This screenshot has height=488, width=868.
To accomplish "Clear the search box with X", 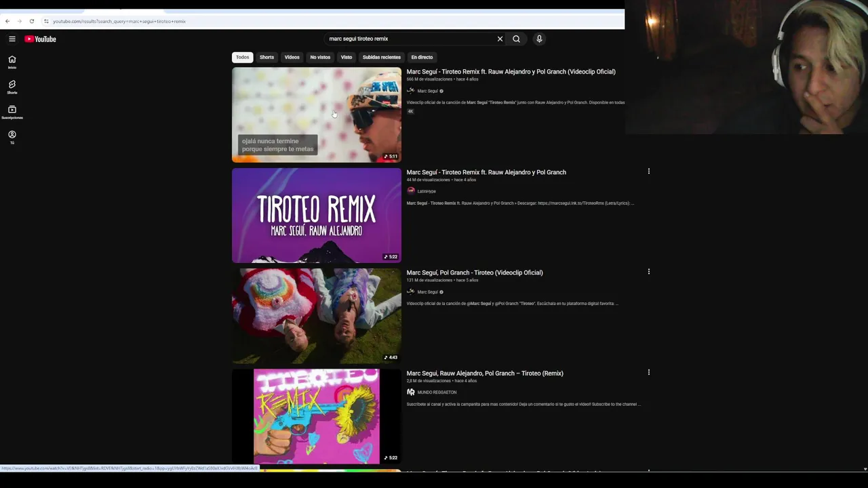I will point(500,39).
